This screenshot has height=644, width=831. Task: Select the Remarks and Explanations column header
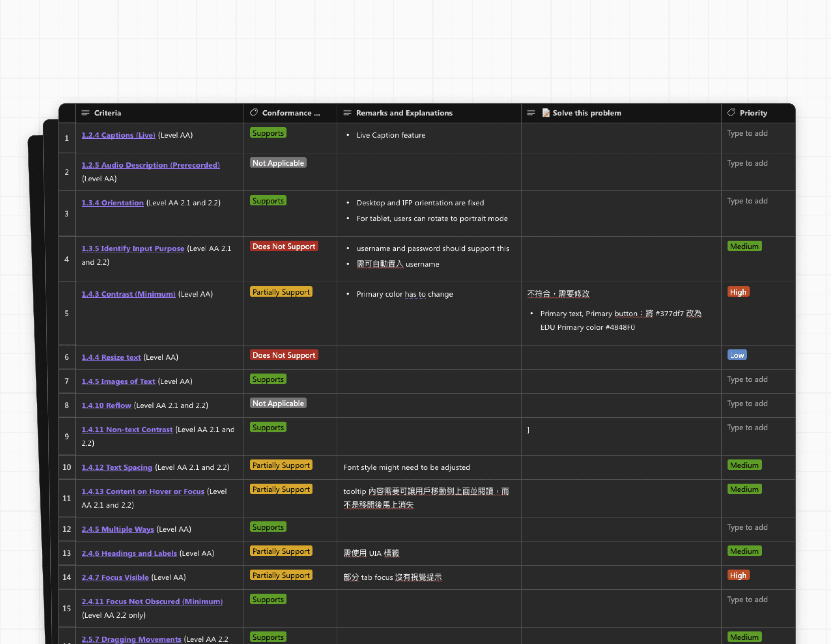[x=429, y=113]
